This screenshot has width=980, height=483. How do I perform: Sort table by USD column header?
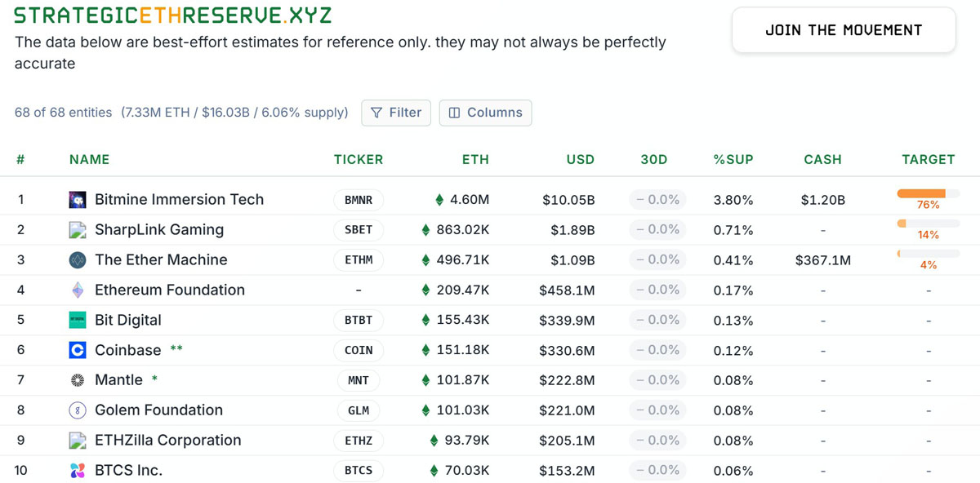[581, 160]
